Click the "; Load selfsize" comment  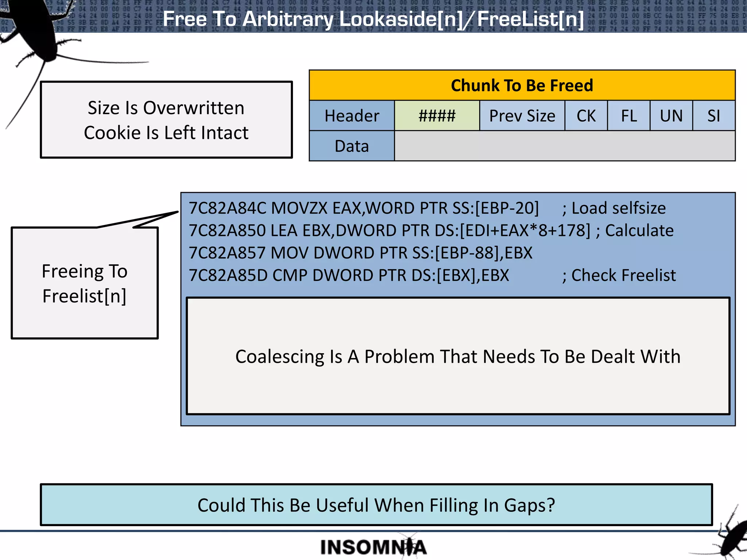614,208
